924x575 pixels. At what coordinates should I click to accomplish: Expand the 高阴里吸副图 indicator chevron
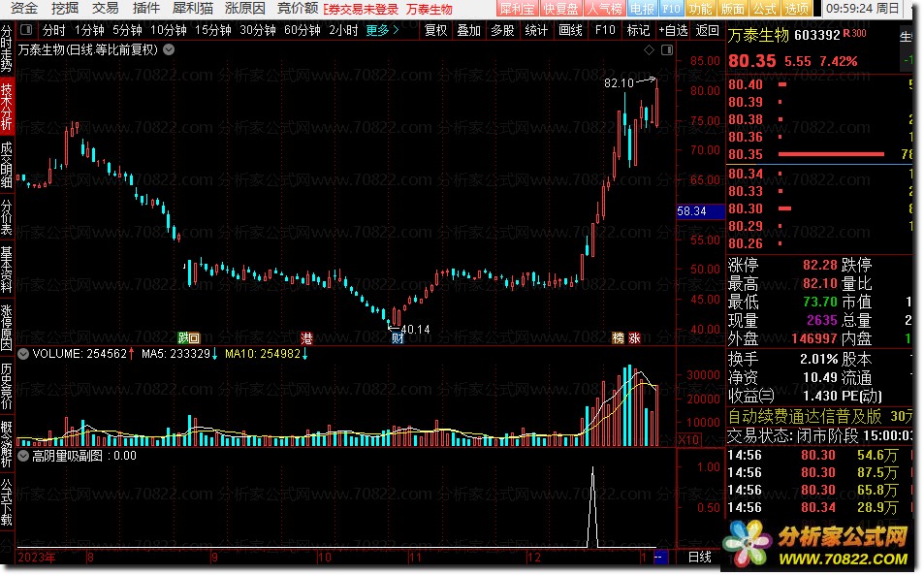(x=23, y=456)
